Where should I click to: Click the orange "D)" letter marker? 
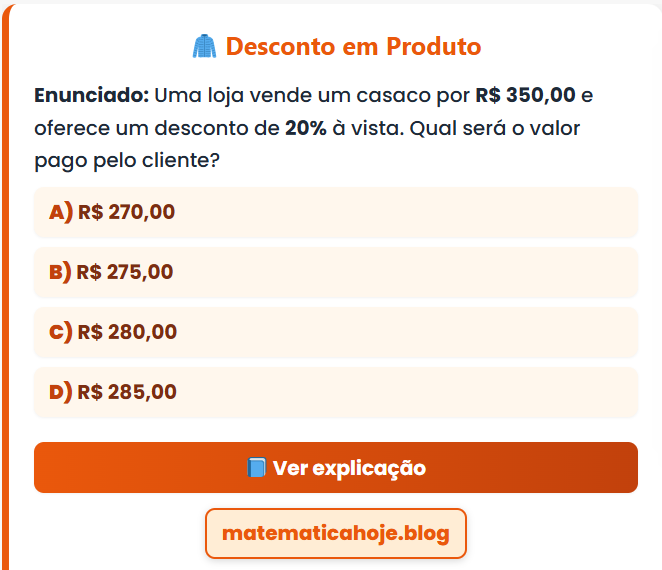click(x=61, y=392)
